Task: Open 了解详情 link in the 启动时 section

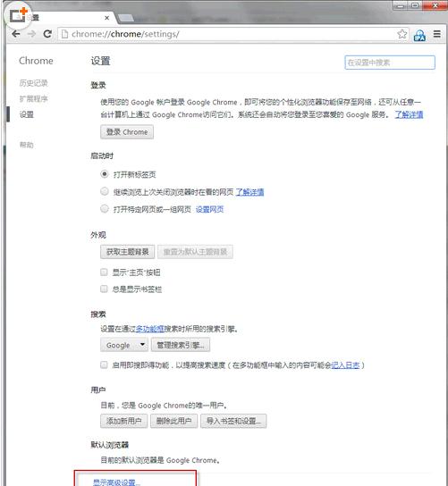Action: (x=249, y=192)
